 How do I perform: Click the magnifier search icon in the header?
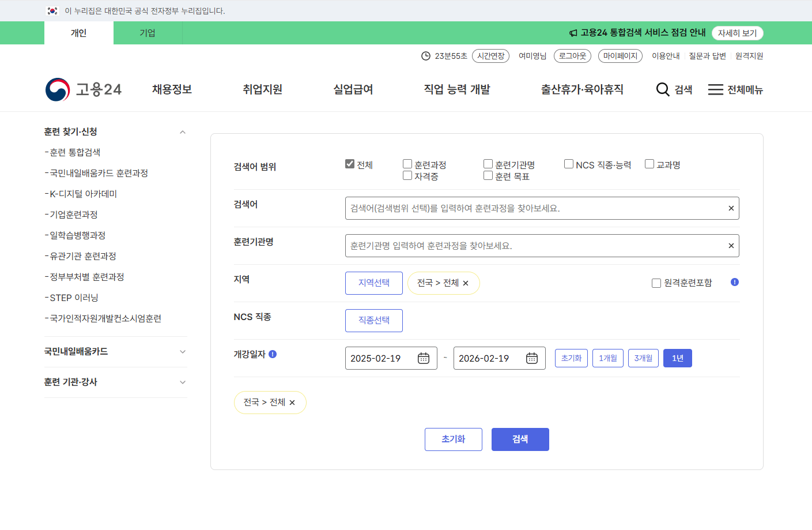pos(661,89)
